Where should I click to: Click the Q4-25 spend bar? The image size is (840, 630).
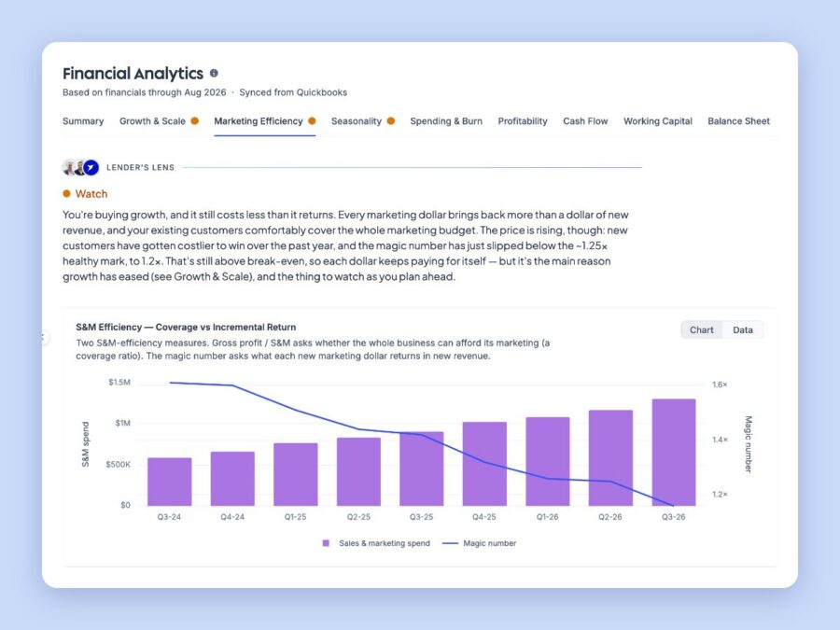484,464
